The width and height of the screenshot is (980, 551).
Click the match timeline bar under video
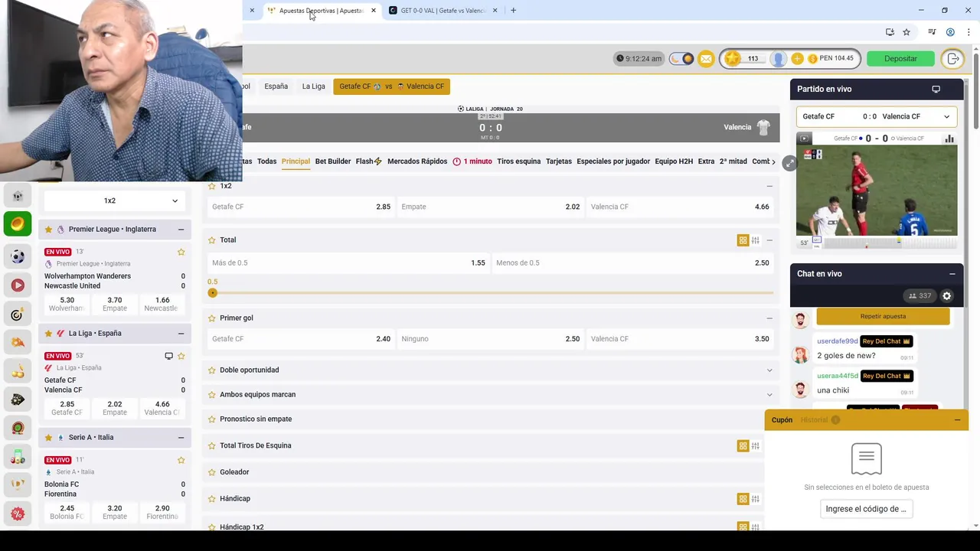point(889,243)
